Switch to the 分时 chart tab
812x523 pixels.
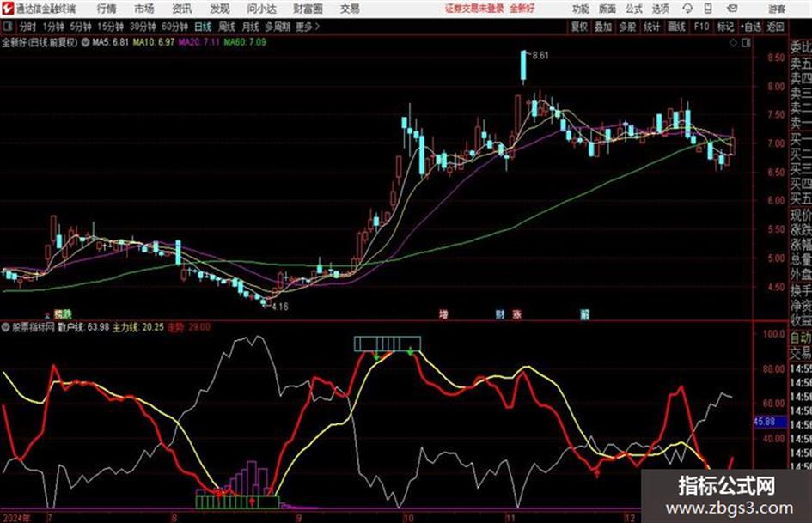(x=28, y=27)
